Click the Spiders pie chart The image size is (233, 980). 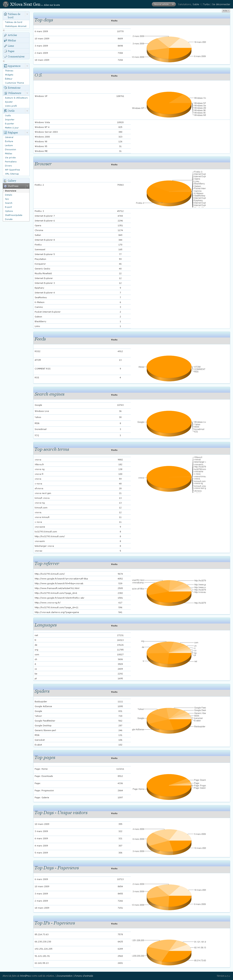[169, 721]
